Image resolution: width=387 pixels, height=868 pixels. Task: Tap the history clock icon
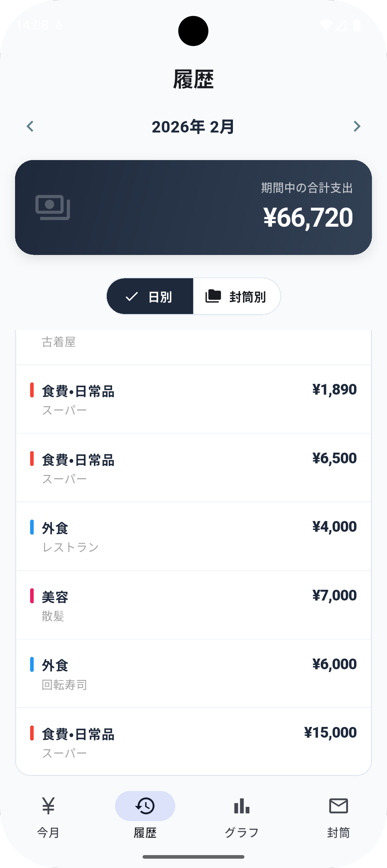(x=145, y=806)
